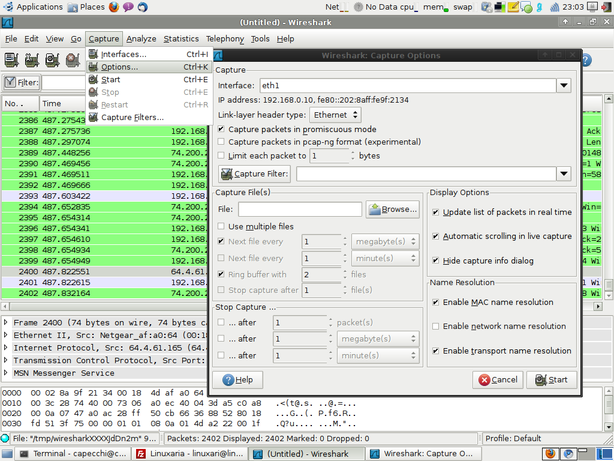This screenshot has width=614, height=461.
Task: Click the capture status icon in status bar
Action: [5, 438]
